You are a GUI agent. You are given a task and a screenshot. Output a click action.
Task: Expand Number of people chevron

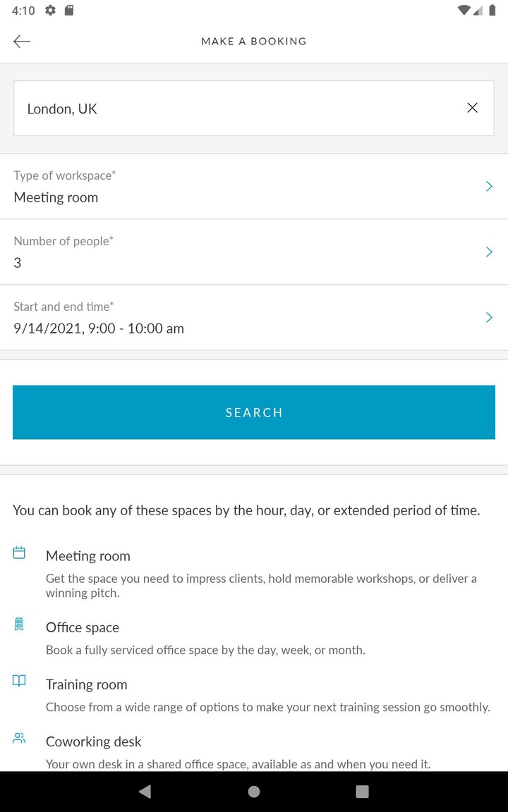[x=489, y=252]
